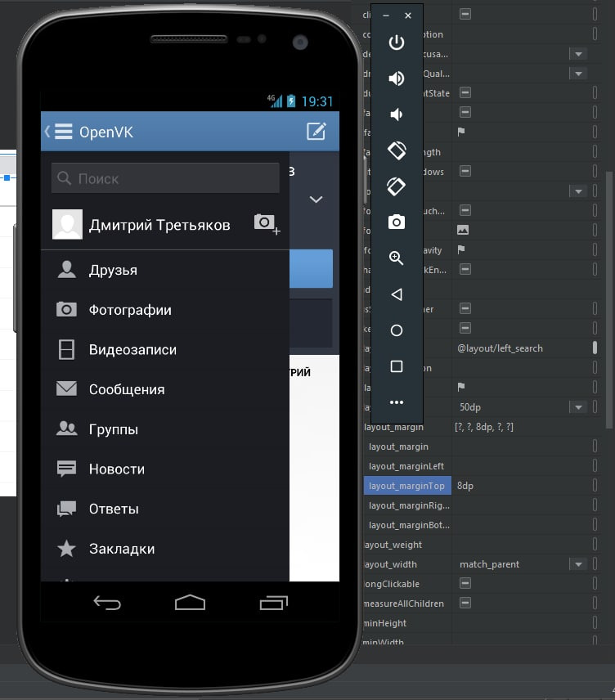615x700 pixels.
Task: Open the emulator extended controls (three dots)
Action: [397, 402]
